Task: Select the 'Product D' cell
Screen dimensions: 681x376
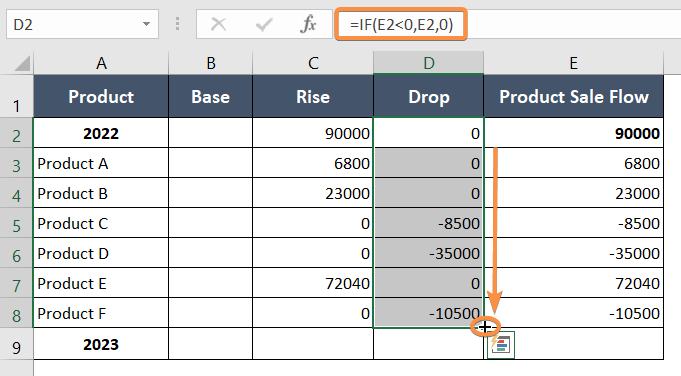Action: coord(101,253)
